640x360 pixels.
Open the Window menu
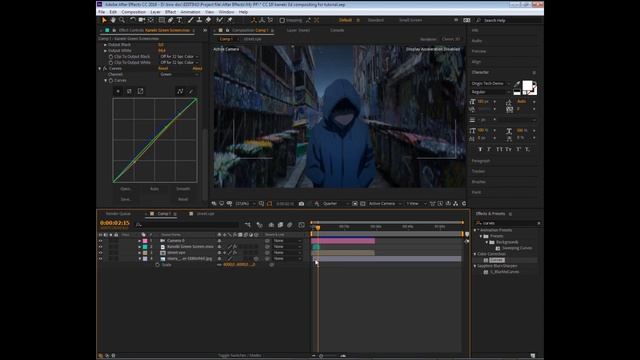point(226,12)
